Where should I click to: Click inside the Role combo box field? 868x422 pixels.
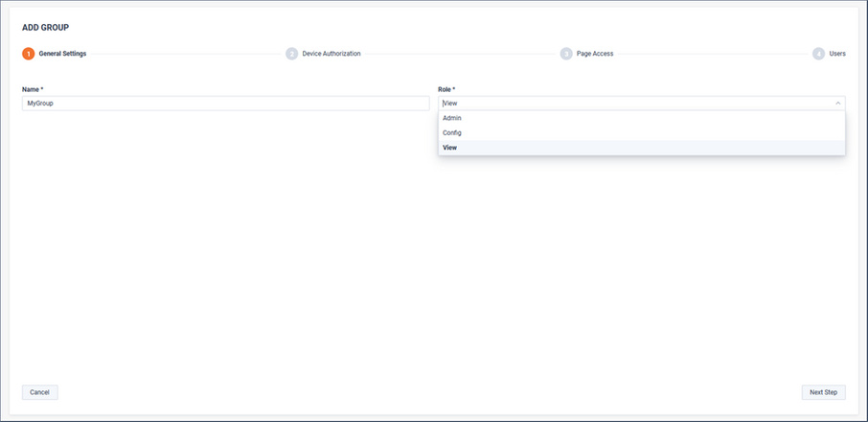coord(642,103)
